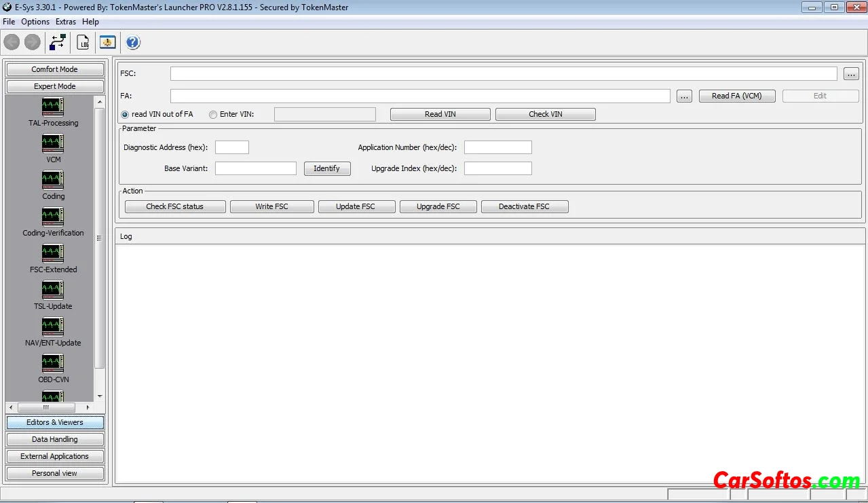Screen dimensions: 868x503
Task: Expand the Comfort Mode section
Action: point(55,69)
